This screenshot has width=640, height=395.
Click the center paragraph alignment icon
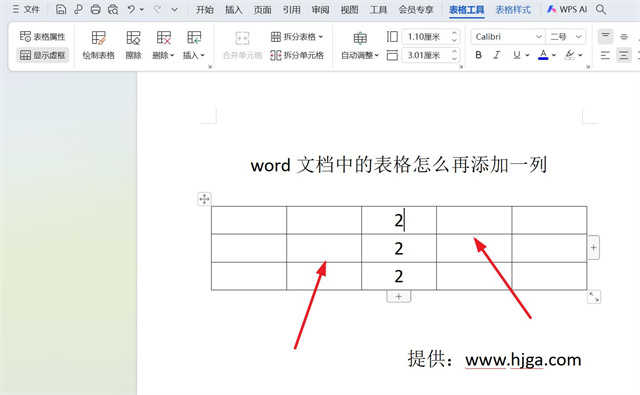(624, 55)
